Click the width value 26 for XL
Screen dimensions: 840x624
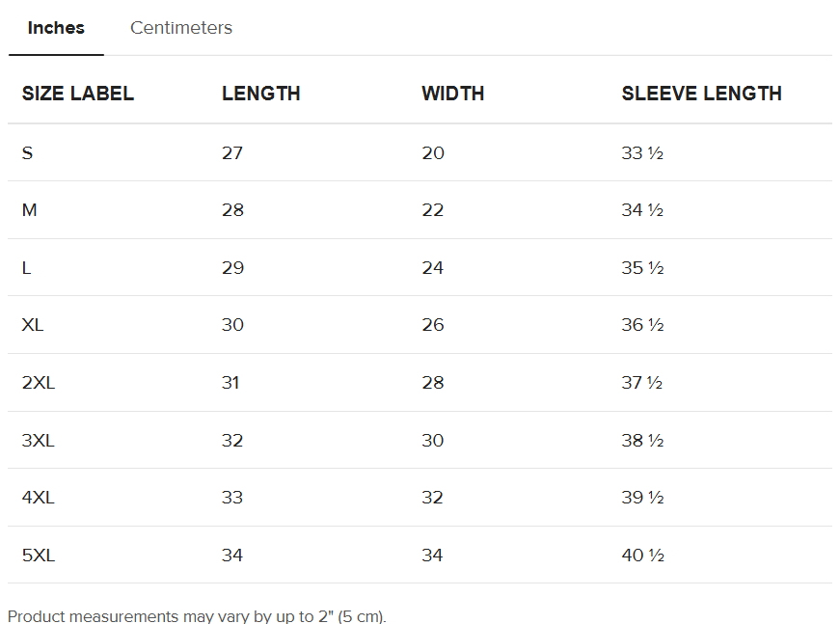tap(433, 325)
